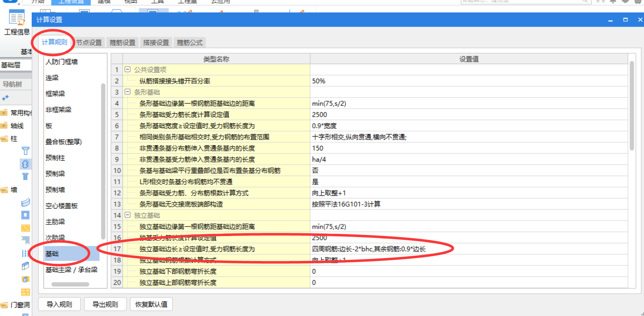Select the 暗梁 icon under 墙
Image resolution: width=644 pixels, height=316 pixels.
(25, 266)
